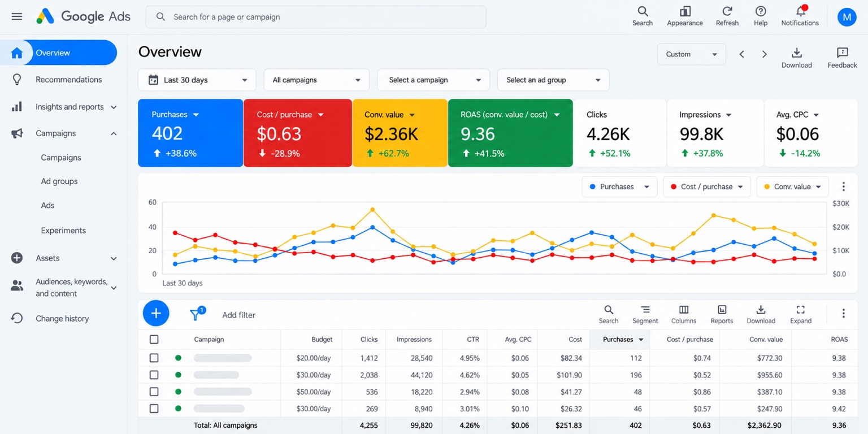View Notifications bell

click(x=800, y=16)
